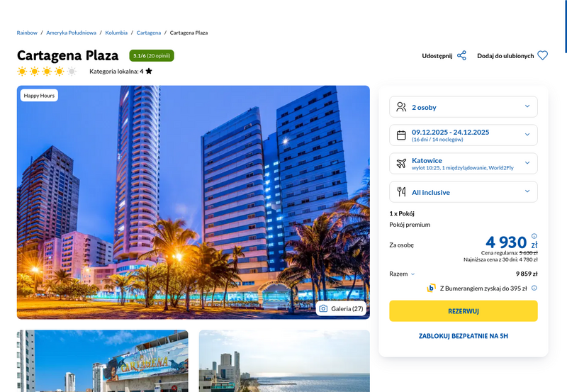Click ZABLOKUJ BEZPŁATNIE NA 5H link

[x=464, y=336]
